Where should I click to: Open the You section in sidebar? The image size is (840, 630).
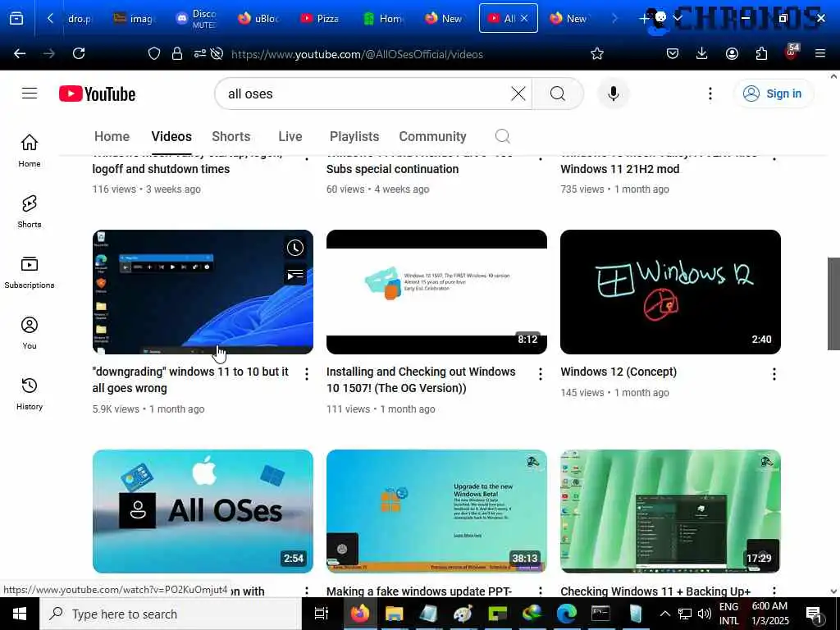coord(30,333)
